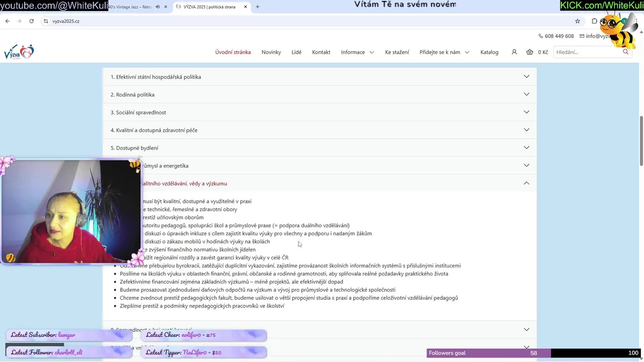644x362 pixels.
Task: Click the Latest Tipper NoLifer0 $50 label
Action: pos(204,352)
